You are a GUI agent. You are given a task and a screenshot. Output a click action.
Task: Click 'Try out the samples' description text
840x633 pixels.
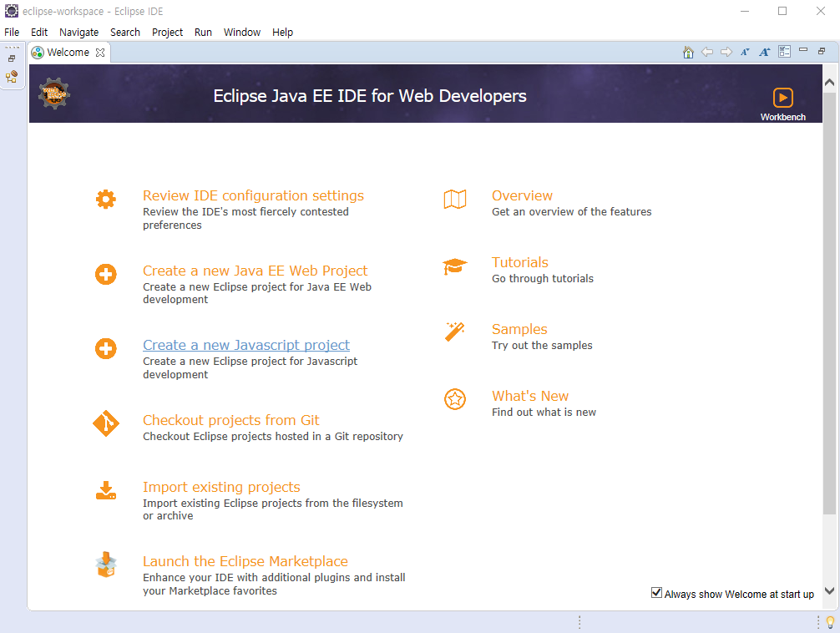coord(542,345)
